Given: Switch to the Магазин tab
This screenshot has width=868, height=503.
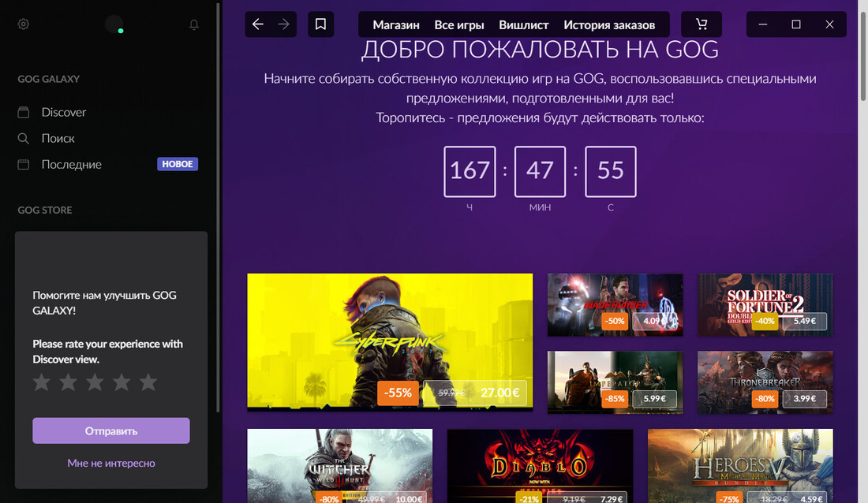Looking at the screenshot, I should [x=396, y=25].
